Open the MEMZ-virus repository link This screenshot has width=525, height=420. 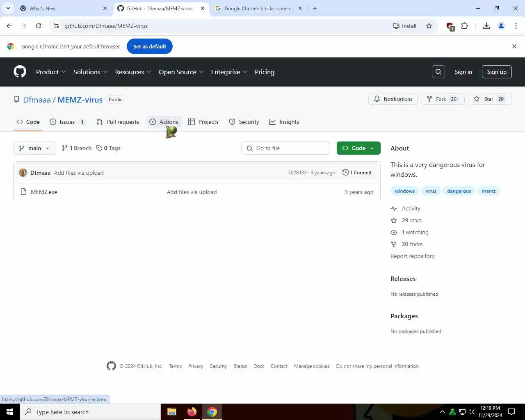pos(80,100)
